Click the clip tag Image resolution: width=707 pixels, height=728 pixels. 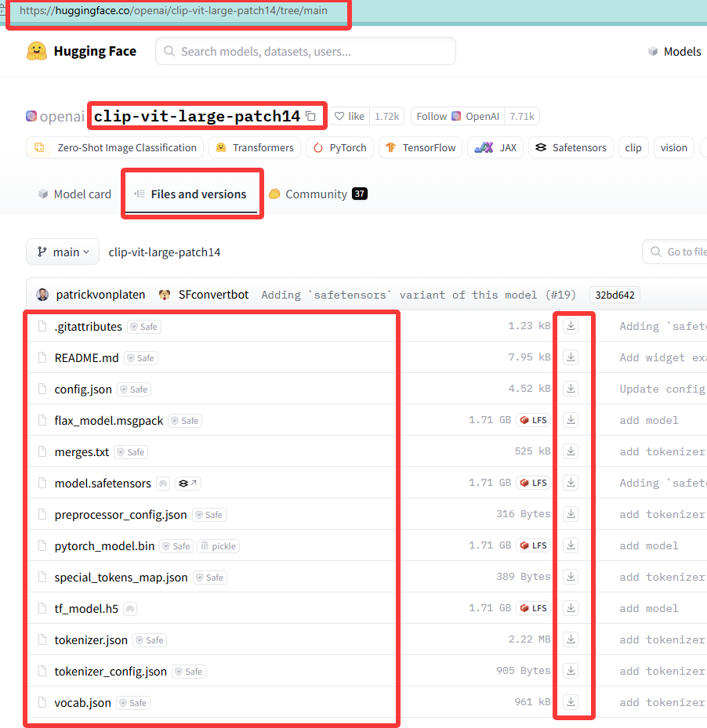tap(633, 147)
